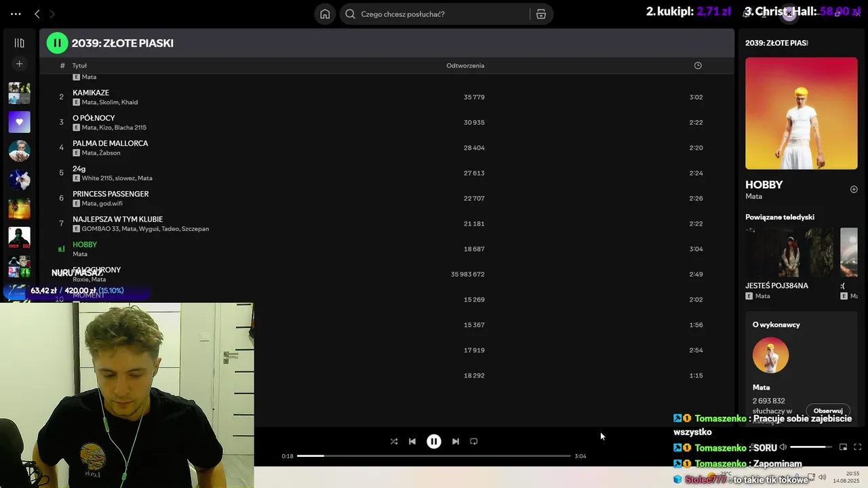Open the yellow sunset playlist in sidebar
Viewport: 868px width, 488px height.
click(x=19, y=209)
